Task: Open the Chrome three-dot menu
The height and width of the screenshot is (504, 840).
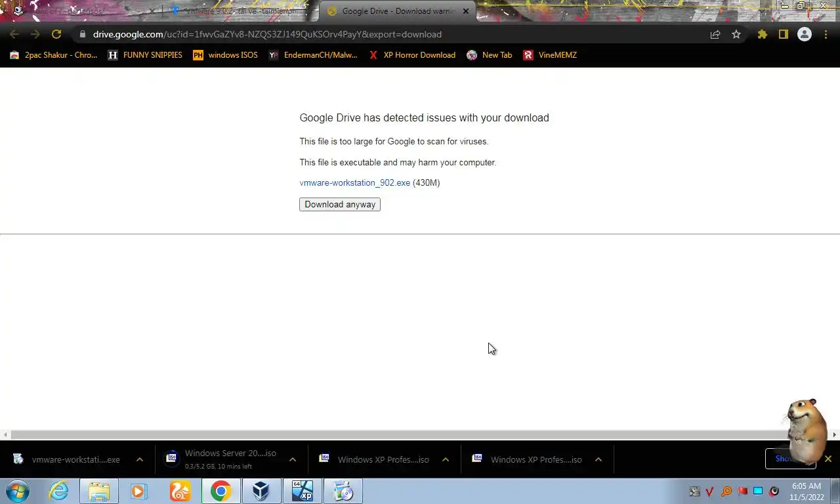Action: pos(826,34)
